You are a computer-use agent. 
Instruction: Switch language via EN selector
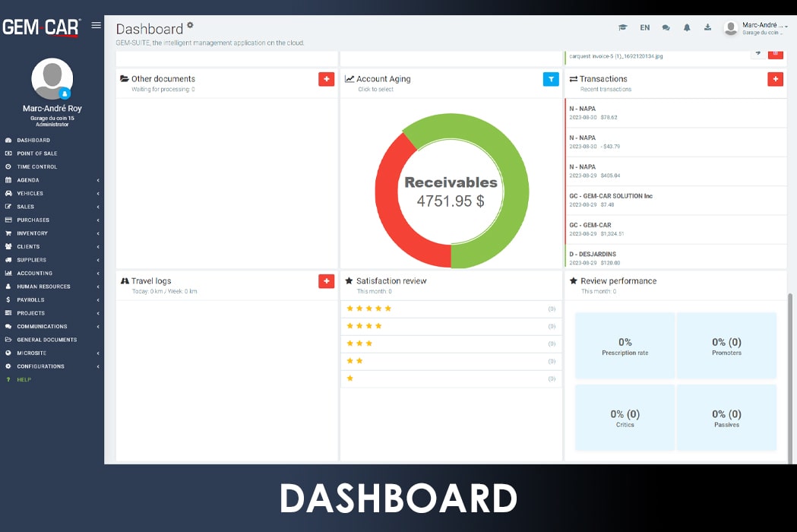tap(644, 27)
